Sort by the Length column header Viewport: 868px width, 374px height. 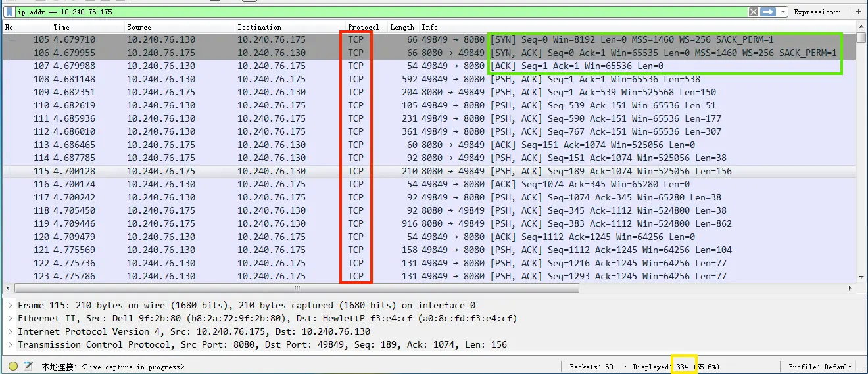402,27
